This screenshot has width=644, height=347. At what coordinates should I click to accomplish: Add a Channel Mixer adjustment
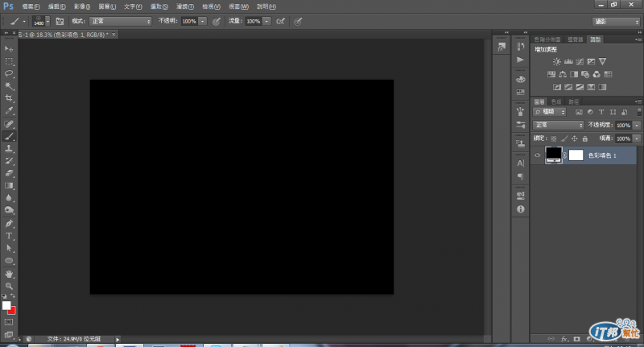pyautogui.click(x=597, y=74)
